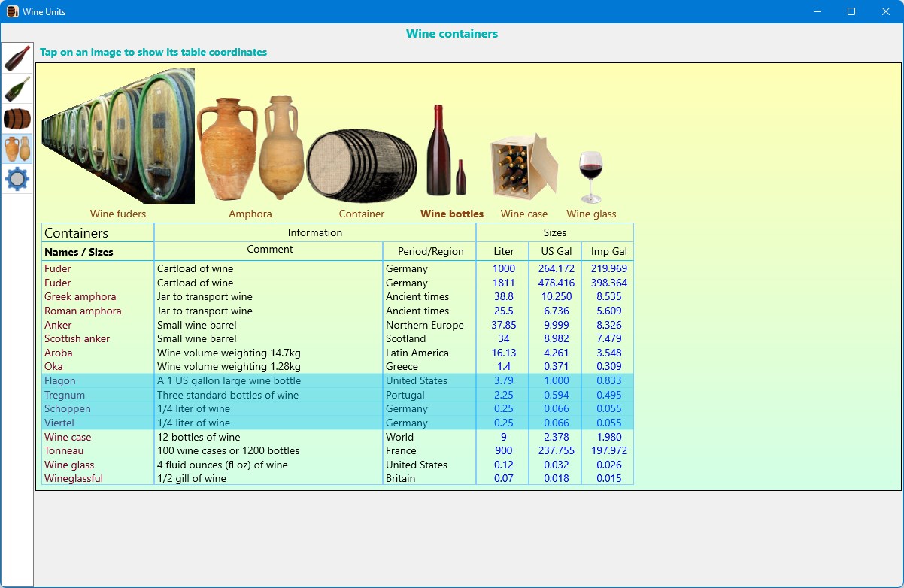The width and height of the screenshot is (904, 588).
Task: Tap the wine fuders barrel row image
Action: (x=118, y=136)
